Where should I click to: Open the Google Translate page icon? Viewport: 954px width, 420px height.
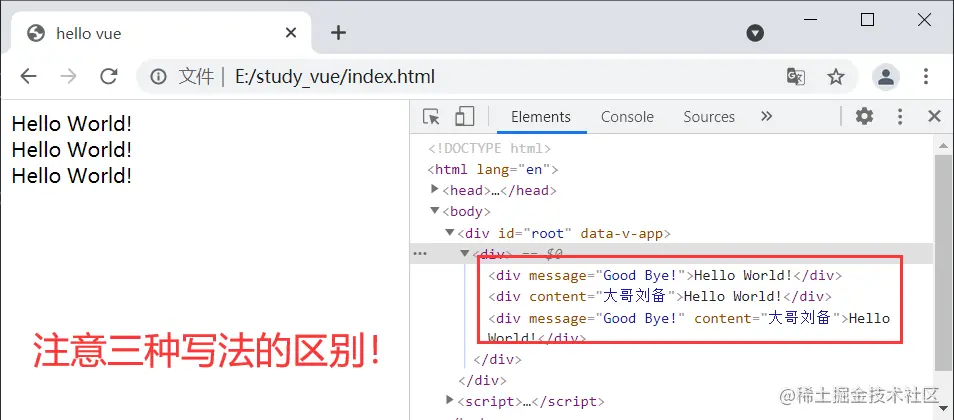(796, 77)
